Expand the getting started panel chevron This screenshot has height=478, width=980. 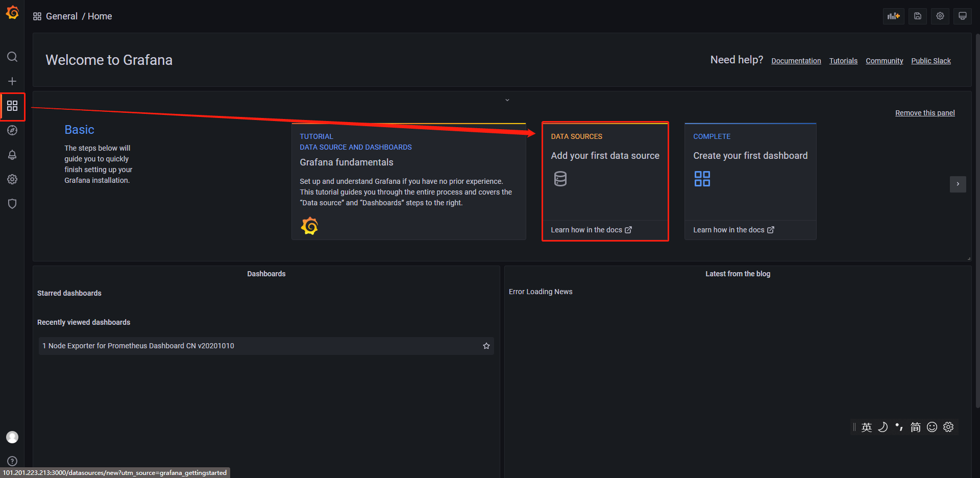[x=507, y=100]
